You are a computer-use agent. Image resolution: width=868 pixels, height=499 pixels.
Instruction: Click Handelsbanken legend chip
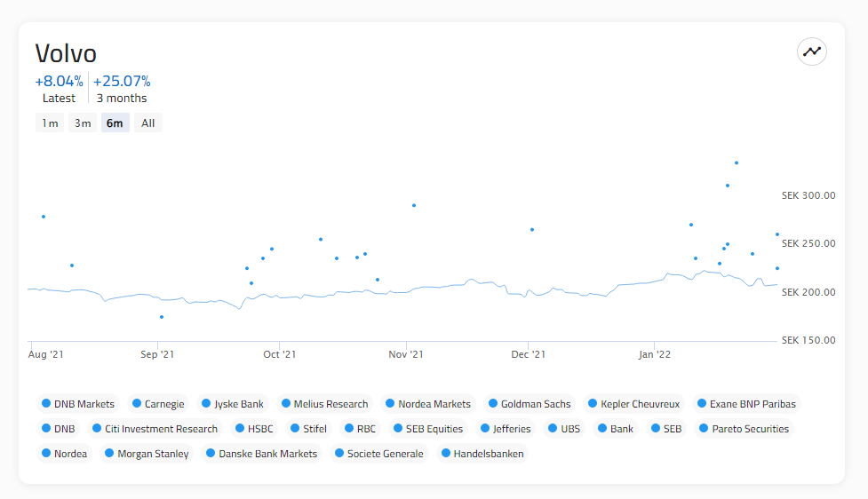tap(482, 454)
